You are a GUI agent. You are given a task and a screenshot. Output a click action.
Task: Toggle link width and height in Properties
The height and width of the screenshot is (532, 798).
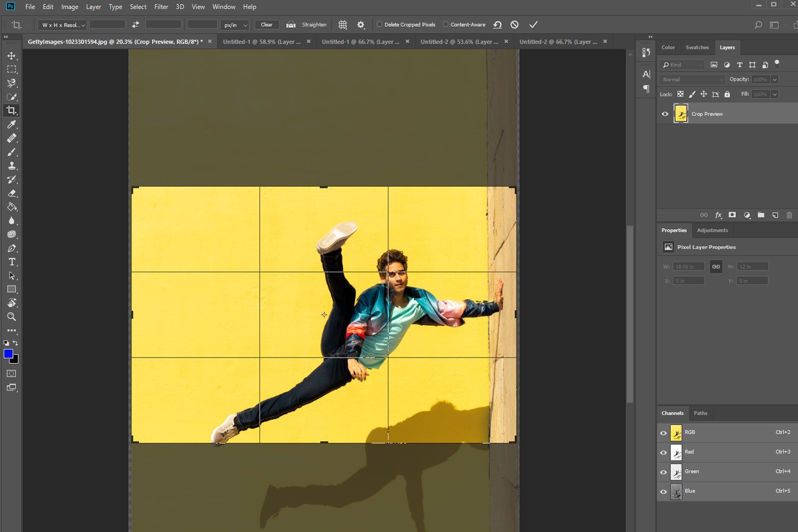tap(716, 267)
